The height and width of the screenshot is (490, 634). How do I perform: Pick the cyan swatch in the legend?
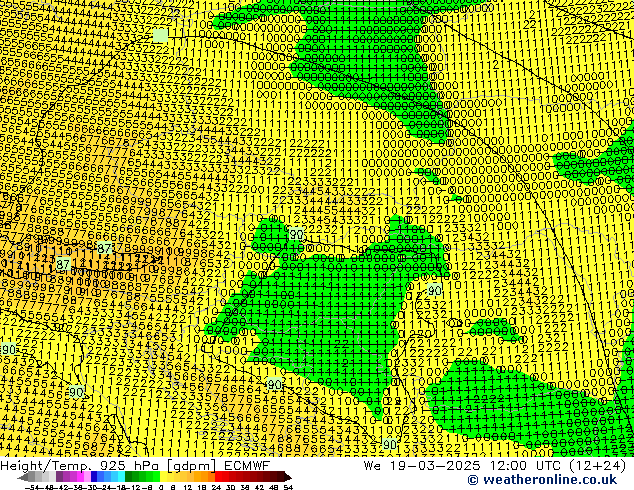point(121,477)
